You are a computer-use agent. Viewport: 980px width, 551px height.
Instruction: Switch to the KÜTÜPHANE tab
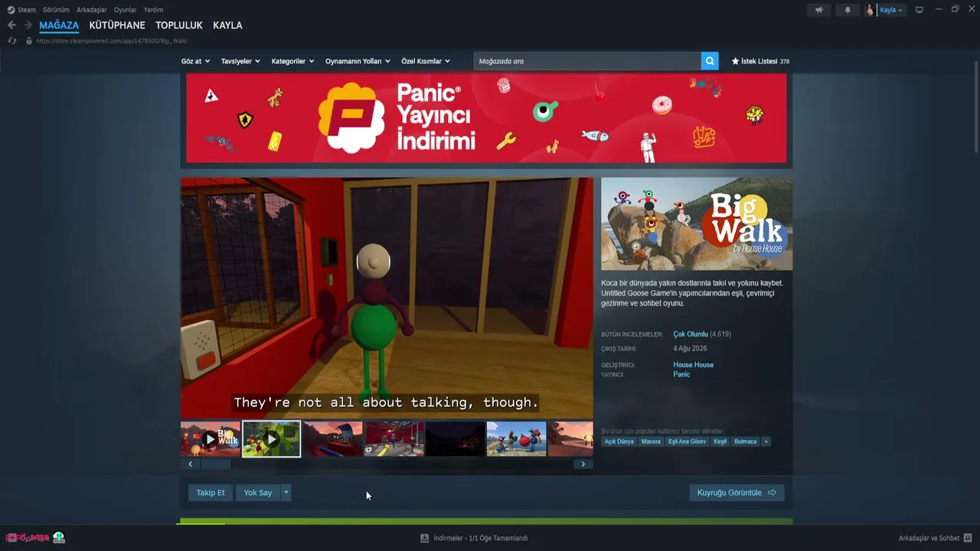117,25
